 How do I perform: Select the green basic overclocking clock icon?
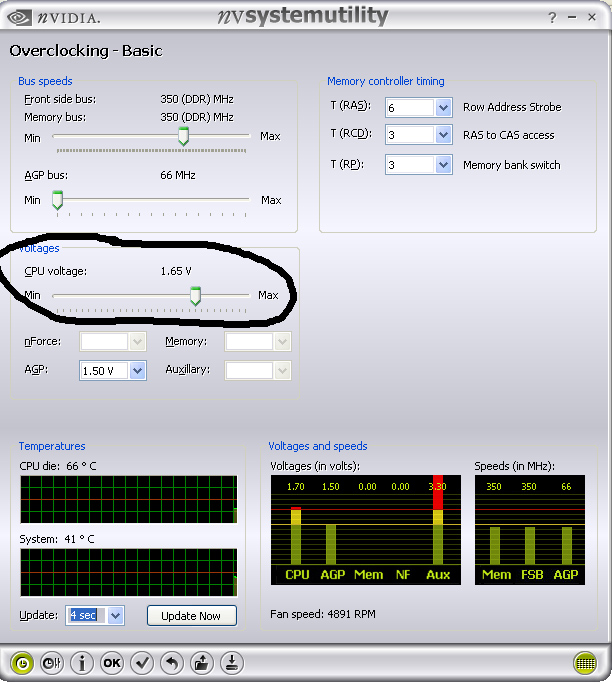tap(22, 663)
